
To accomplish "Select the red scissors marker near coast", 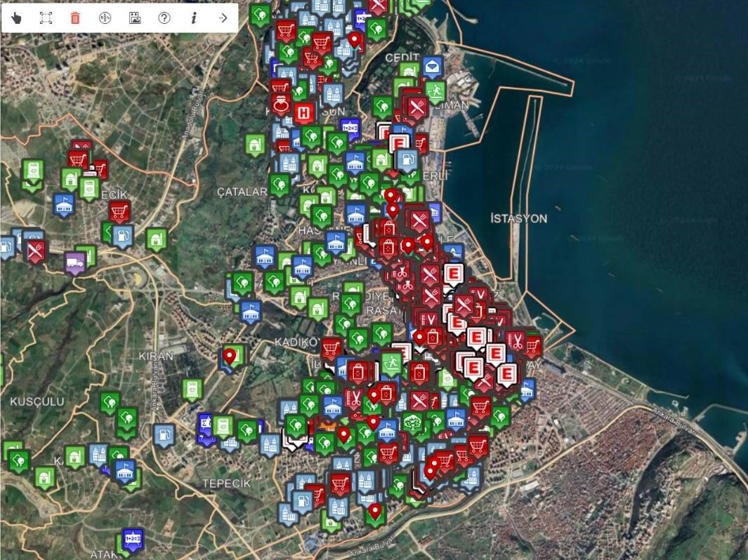I will [516, 342].
